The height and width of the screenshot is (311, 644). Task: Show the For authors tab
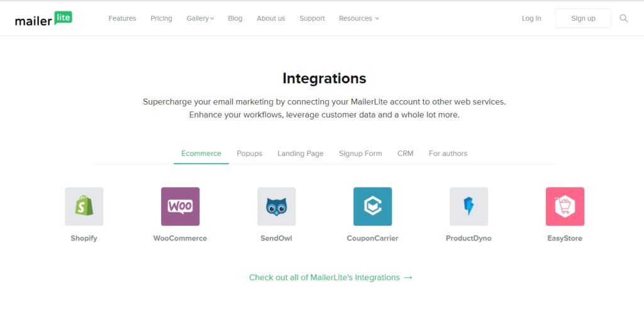(448, 154)
